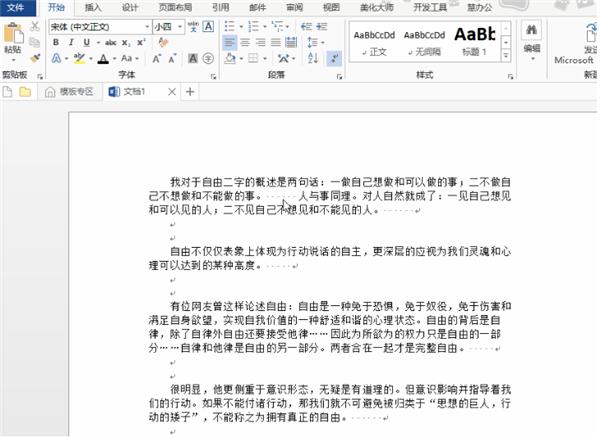
Task: Apply yellow text highlight color
Action: (79, 59)
